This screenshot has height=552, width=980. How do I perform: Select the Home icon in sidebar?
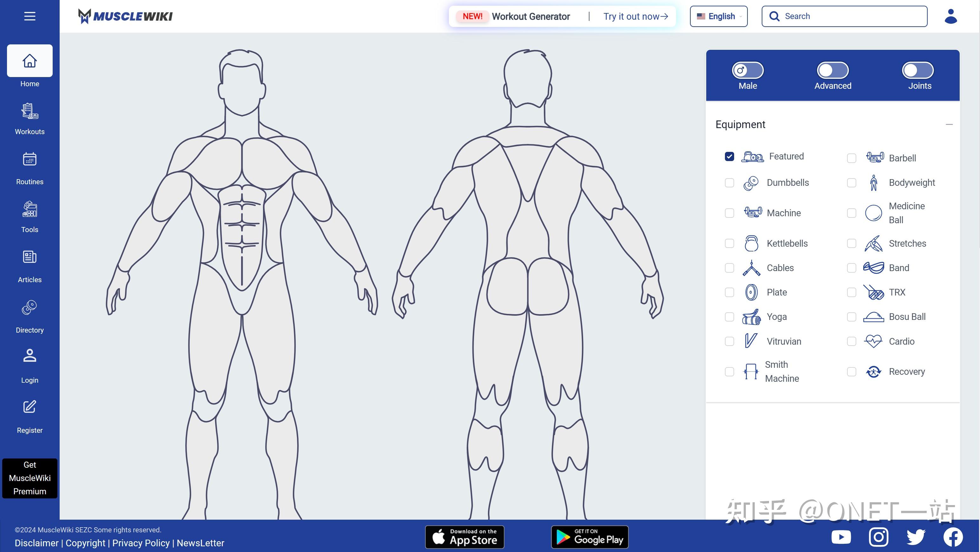29,60
